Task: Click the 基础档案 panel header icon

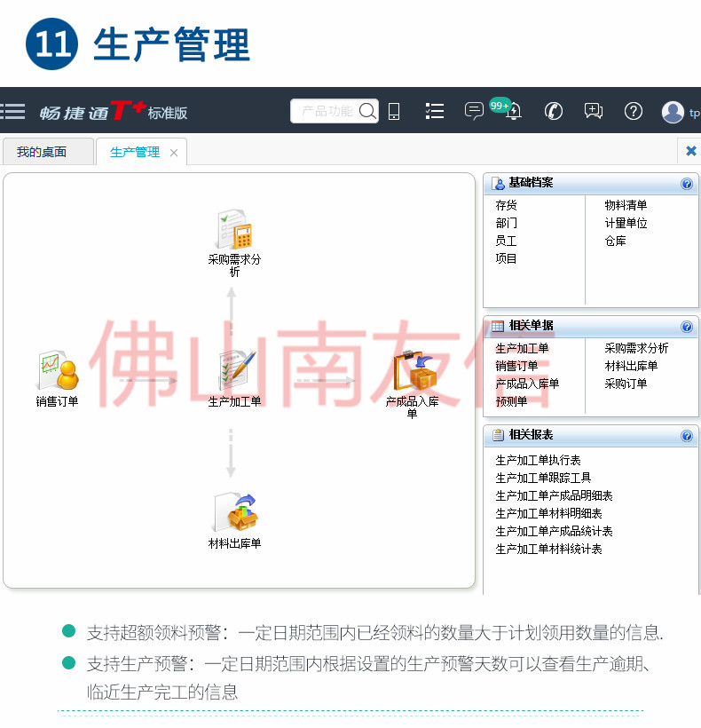Action: click(499, 184)
